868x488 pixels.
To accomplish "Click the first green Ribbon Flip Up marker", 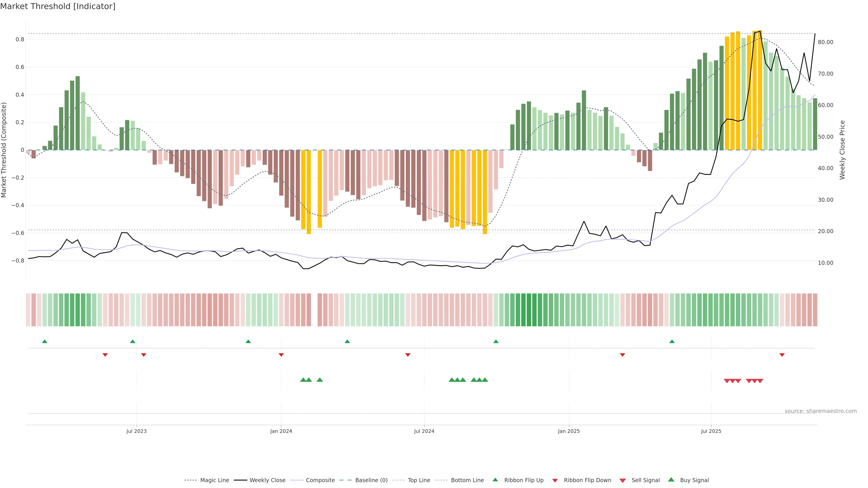I will [45, 342].
